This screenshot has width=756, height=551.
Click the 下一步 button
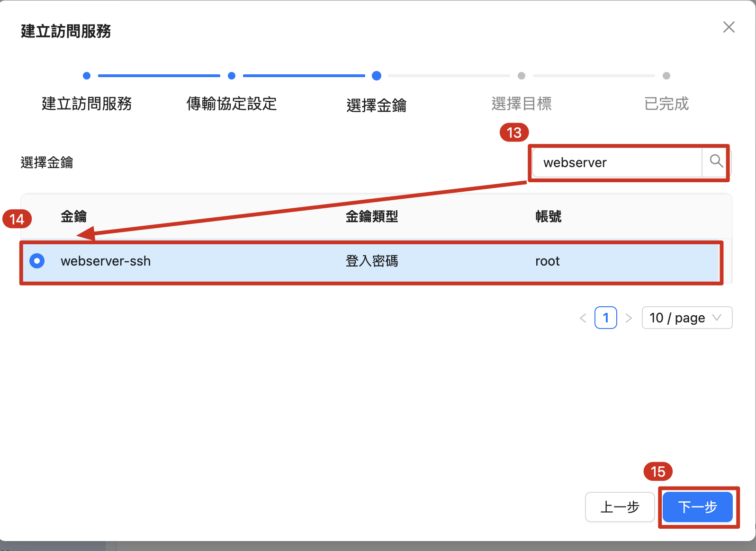click(697, 507)
